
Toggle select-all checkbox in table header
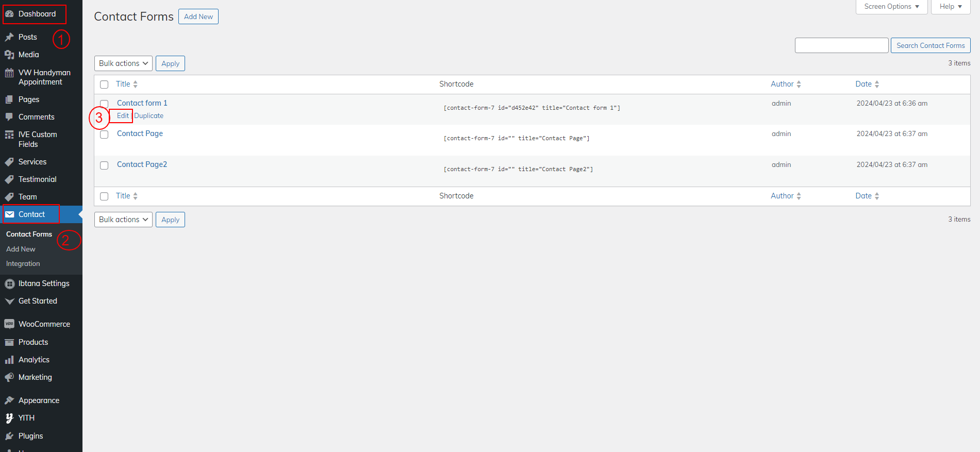[x=104, y=85]
